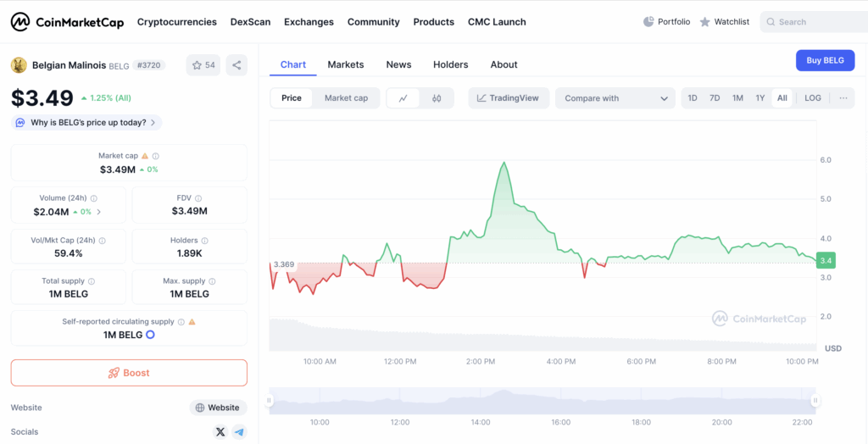Toggle LOG scale on chart
The width and height of the screenshot is (868, 444).
coord(812,98)
